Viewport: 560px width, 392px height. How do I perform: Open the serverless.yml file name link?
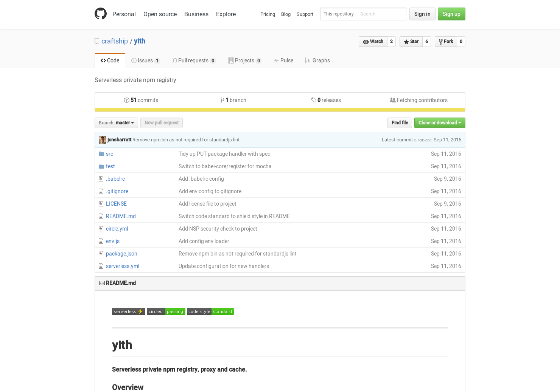tap(123, 266)
